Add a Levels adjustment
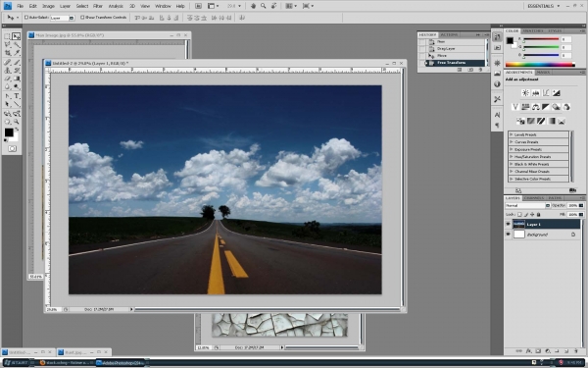 coord(536,93)
